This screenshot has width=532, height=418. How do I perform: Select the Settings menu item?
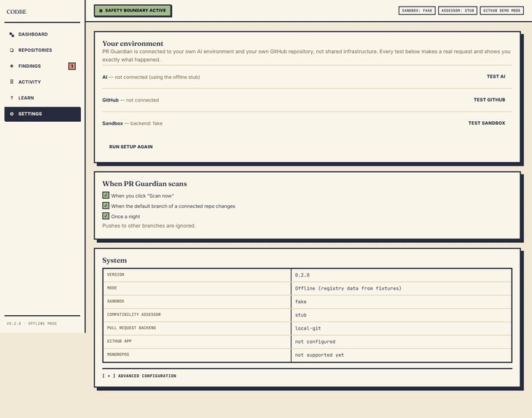(x=42, y=114)
